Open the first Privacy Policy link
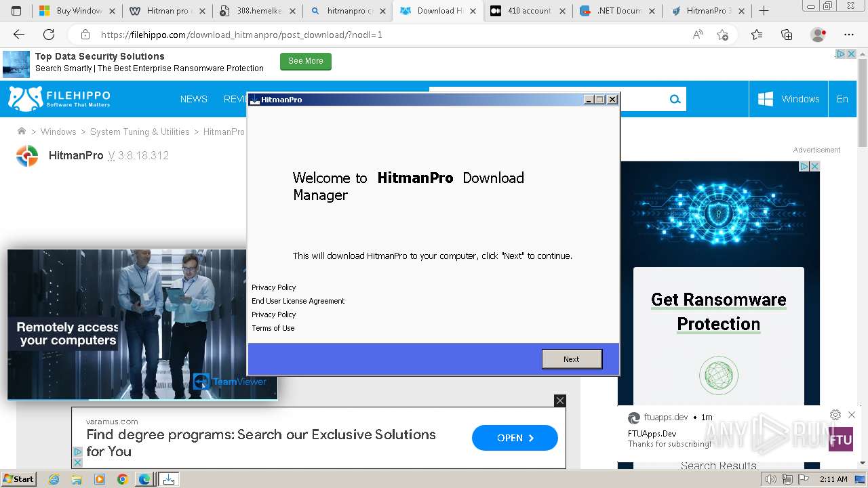Image resolution: width=868 pixels, height=488 pixels. (274, 287)
